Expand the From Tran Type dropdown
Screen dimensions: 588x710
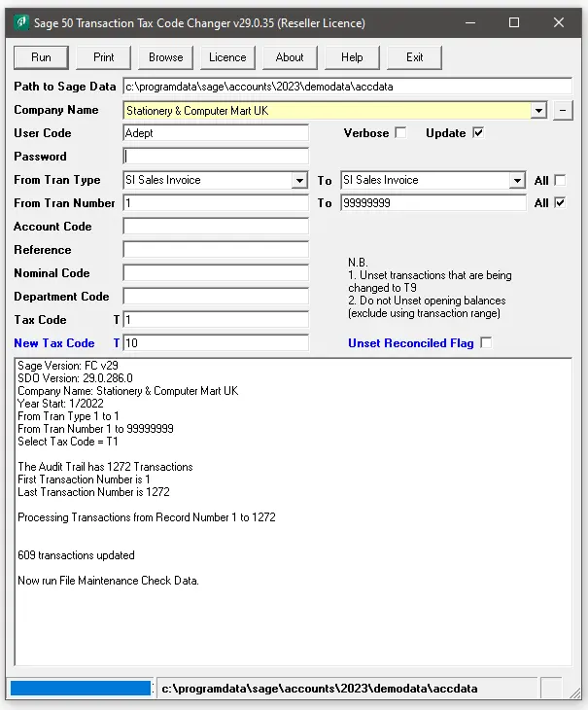pyautogui.click(x=299, y=180)
